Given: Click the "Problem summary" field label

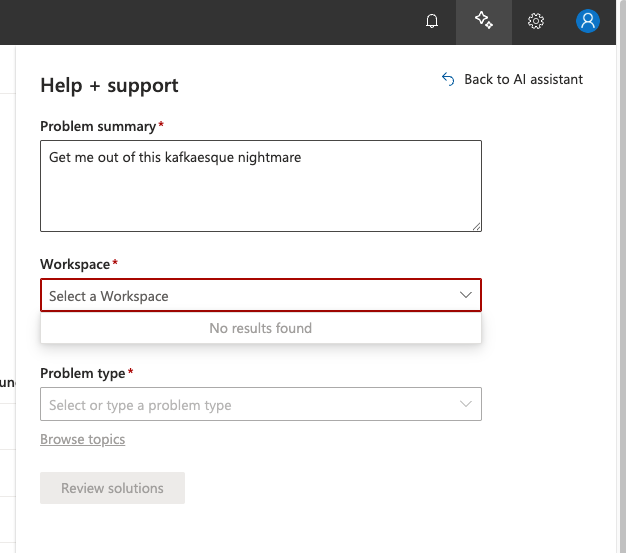Looking at the screenshot, I should pyautogui.click(x=98, y=126).
